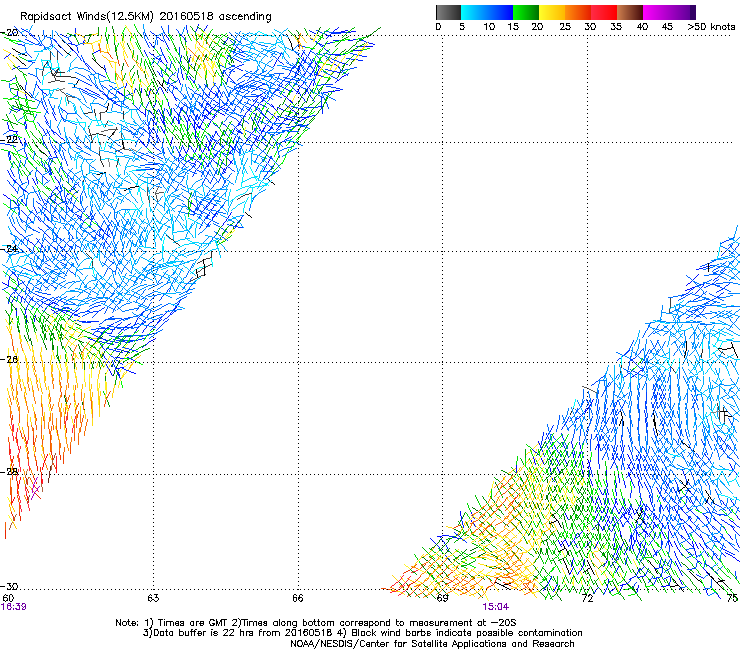Click the '>50 knots' legend label

tap(711, 27)
